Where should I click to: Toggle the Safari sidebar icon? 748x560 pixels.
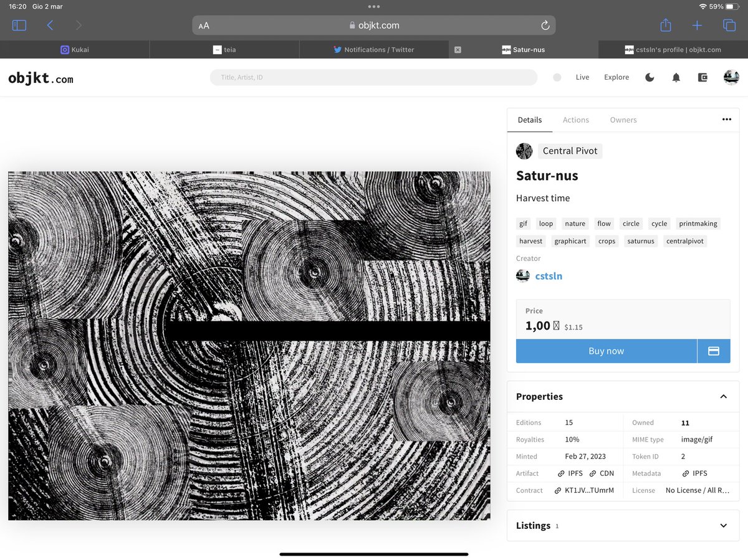click(x=19, y=26)
